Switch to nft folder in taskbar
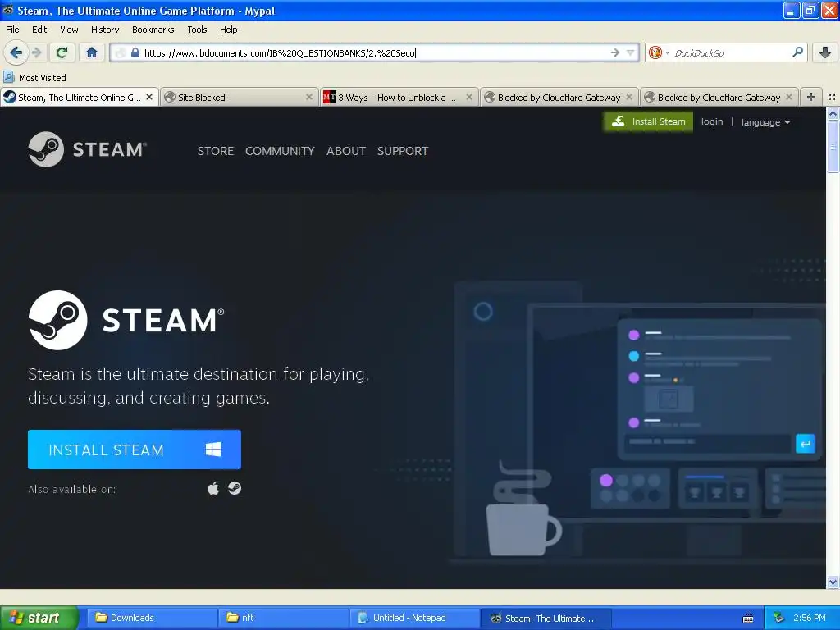Viewport: 840px width, 630px height. pos(283,618)
